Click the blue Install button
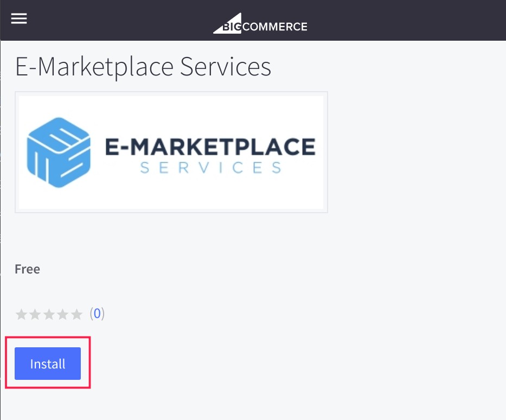 tap(48, 364)
